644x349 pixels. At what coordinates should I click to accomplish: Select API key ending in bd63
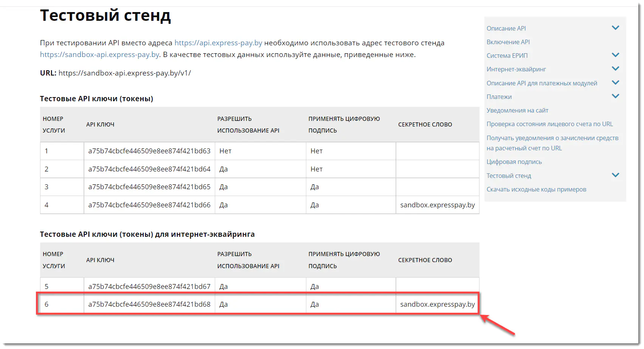point(149,151)
